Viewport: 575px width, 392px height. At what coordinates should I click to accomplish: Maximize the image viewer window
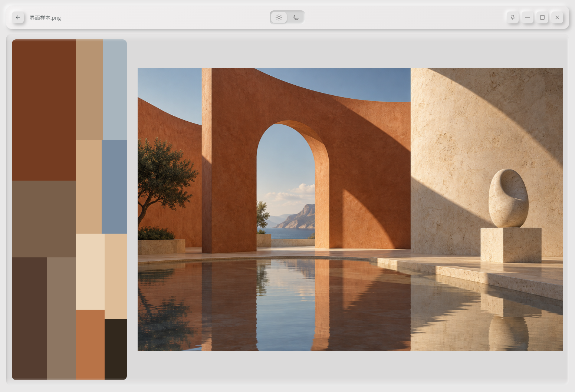coord(542,17)
